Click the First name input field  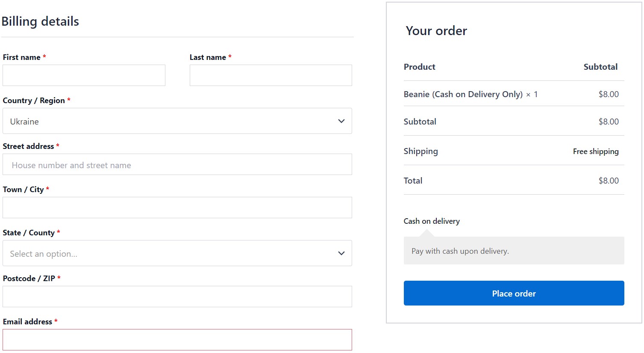coord(84,75)
